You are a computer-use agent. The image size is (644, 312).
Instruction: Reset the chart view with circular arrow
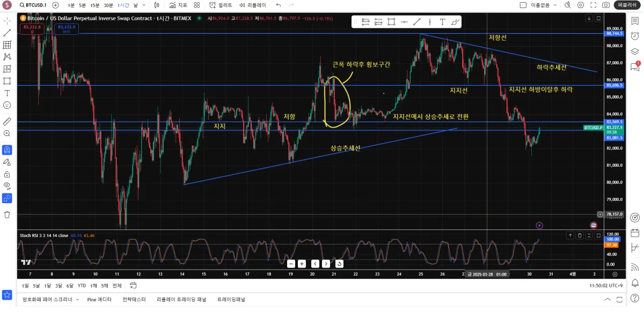click(x=339, y=264)
